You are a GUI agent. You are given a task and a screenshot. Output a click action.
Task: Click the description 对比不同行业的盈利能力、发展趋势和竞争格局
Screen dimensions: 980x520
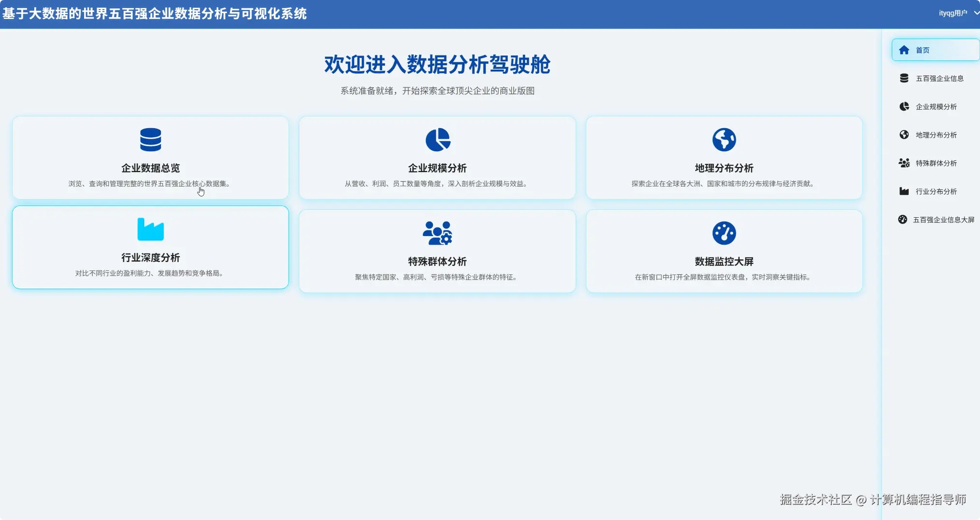click(150, 273)
